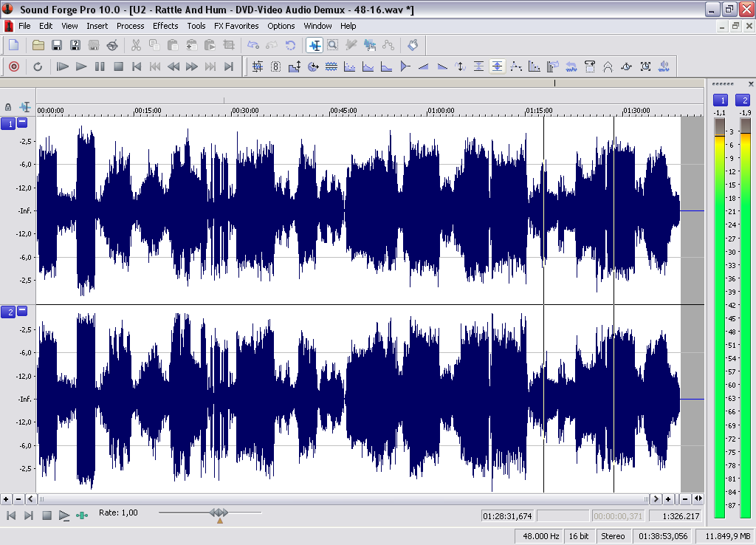756x545 pixels.
Task: Save the current file with the floppy icon
Action: coord(56,45)
